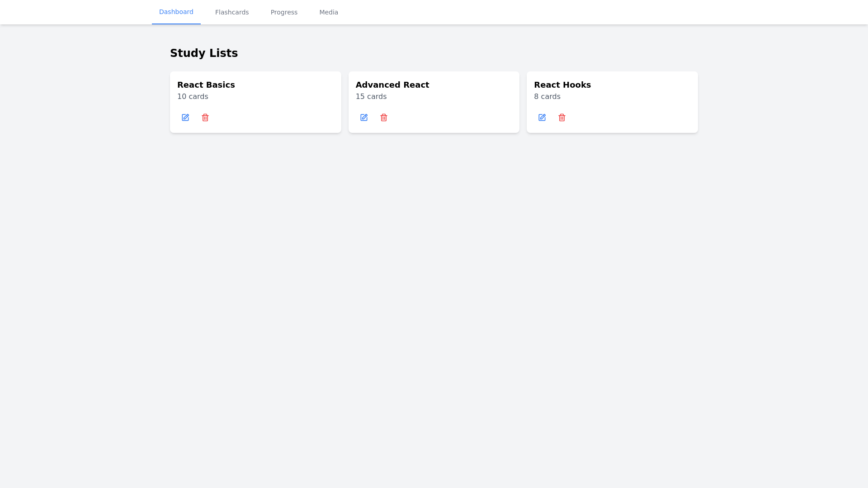Open the Advanced React study list card
Image resolution: width=868 pixels, height=488 pixels.
point(434,102)
